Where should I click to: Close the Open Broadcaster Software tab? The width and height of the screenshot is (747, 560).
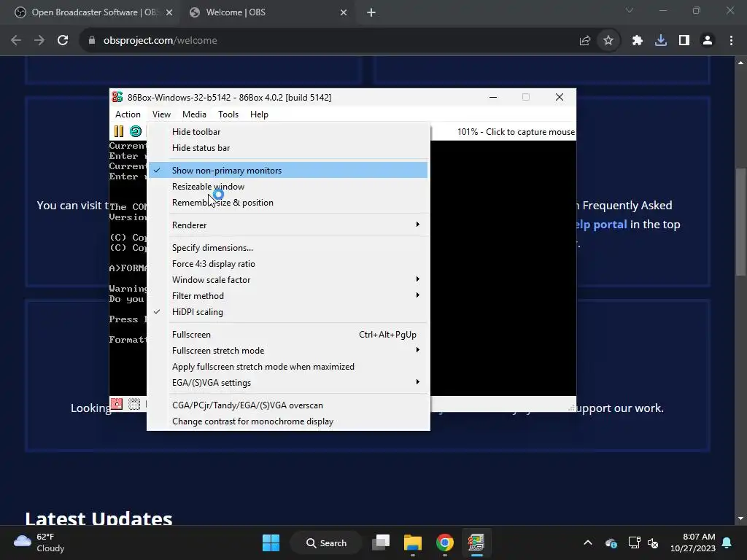tap(169, 12)
